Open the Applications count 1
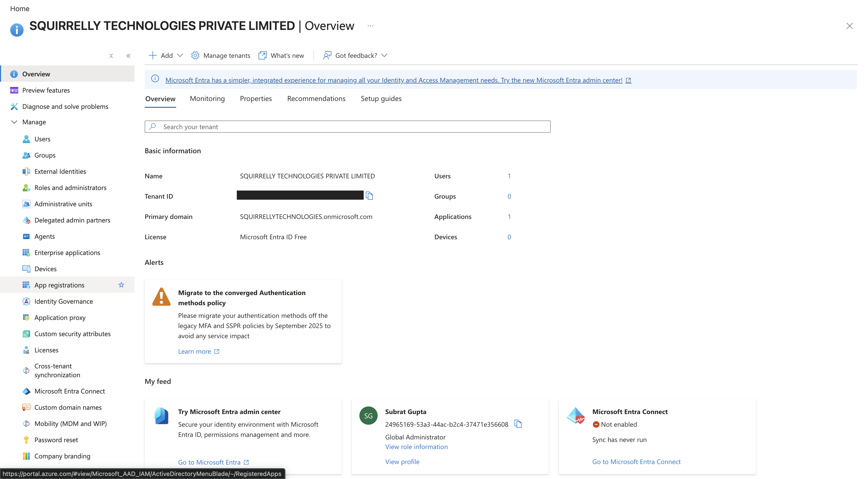Image resolution: width=868 pixels, height=479 pixels. [x=509, y=217]
